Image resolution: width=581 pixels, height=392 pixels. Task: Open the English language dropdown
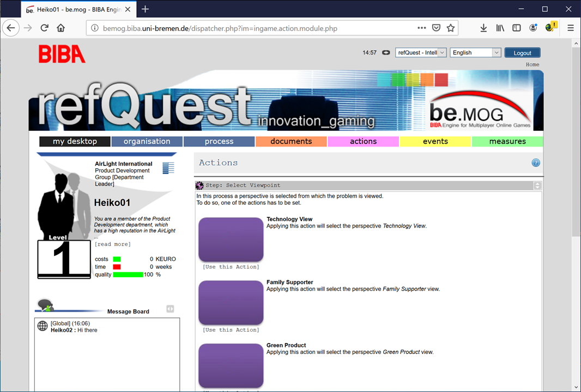tap(475, 53)
